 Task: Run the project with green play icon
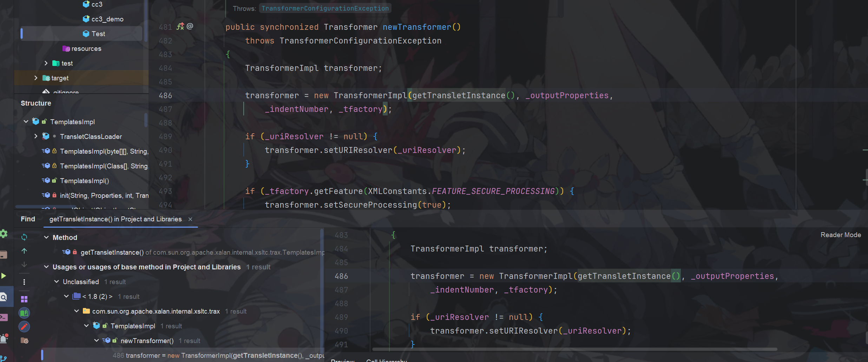click(x=4, y=276)
